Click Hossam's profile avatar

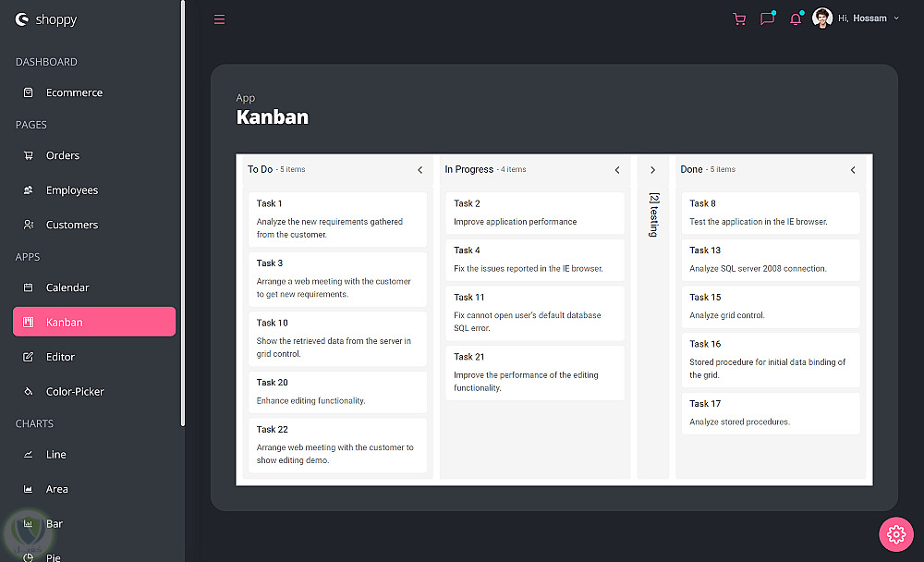coord(822,18)
